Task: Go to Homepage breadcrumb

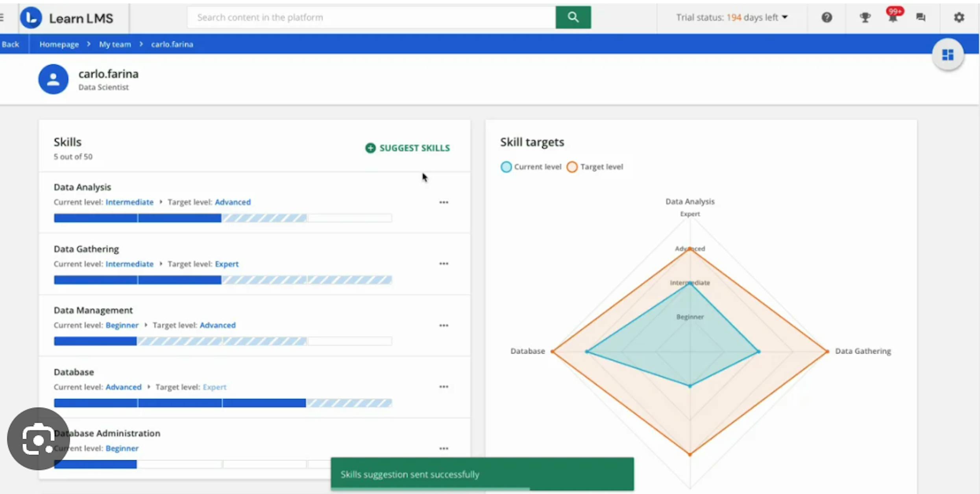Action: [x=59, y=44]
